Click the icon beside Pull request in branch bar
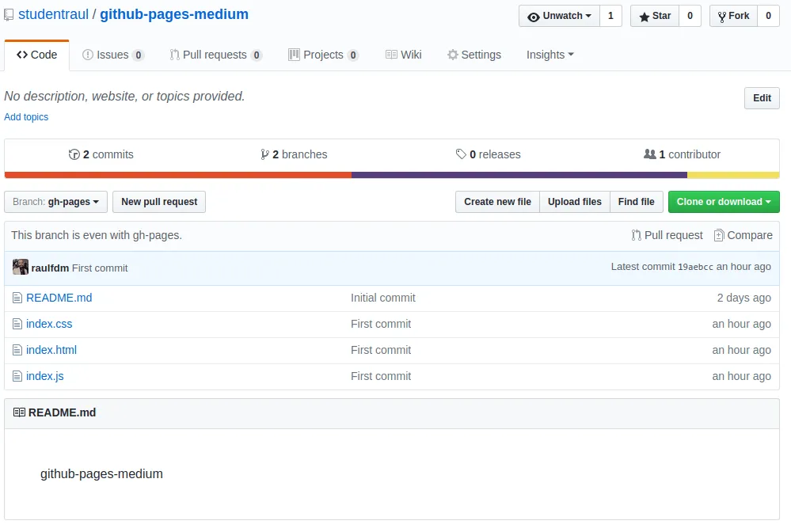The height and width of the screenshot is (532, 791). (x=636, y=235)
